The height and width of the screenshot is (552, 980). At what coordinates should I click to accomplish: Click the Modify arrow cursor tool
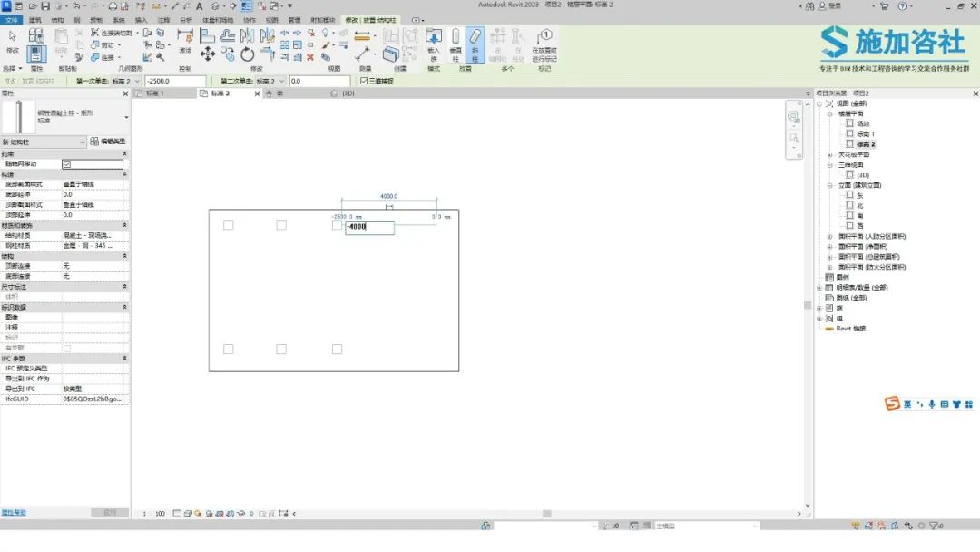(13, 37)
